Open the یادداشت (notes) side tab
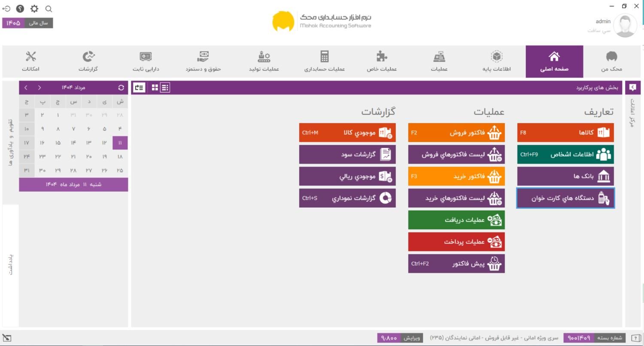The height and width of the screenshot is (346, 644). click(x=10, y=264)
